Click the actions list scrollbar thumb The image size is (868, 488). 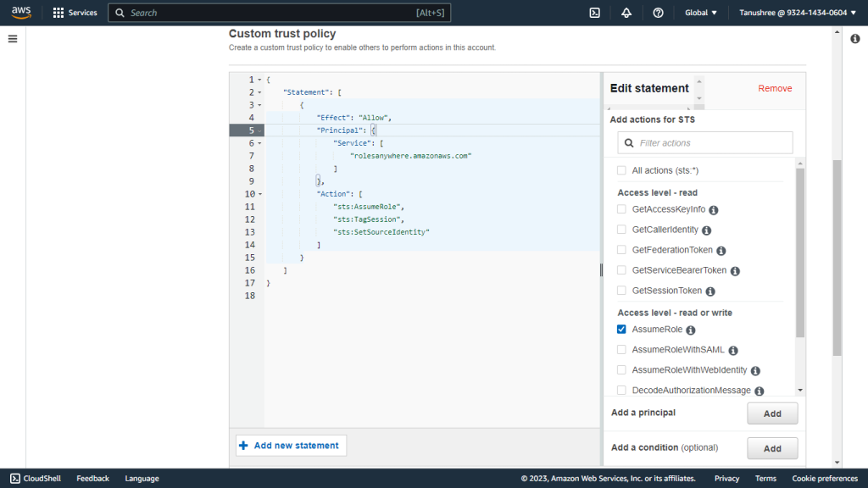[x=800, y=252]
